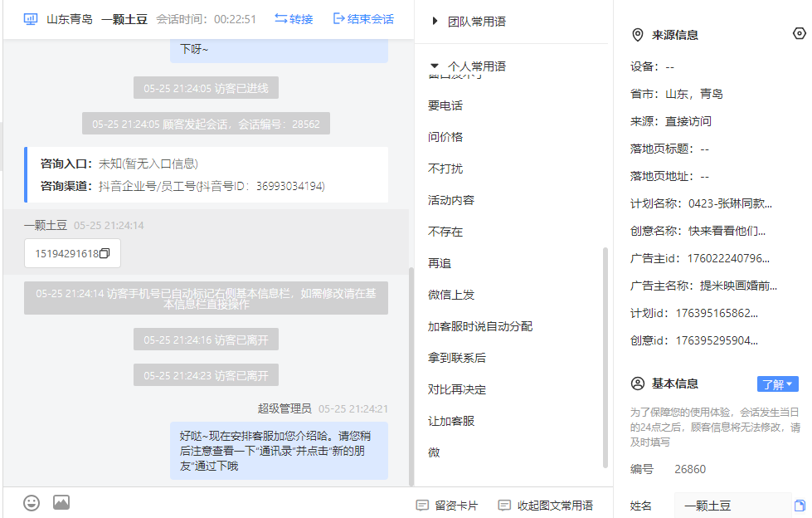Click the 计划id value
812x518 pixels.
[x=717, y=314]
